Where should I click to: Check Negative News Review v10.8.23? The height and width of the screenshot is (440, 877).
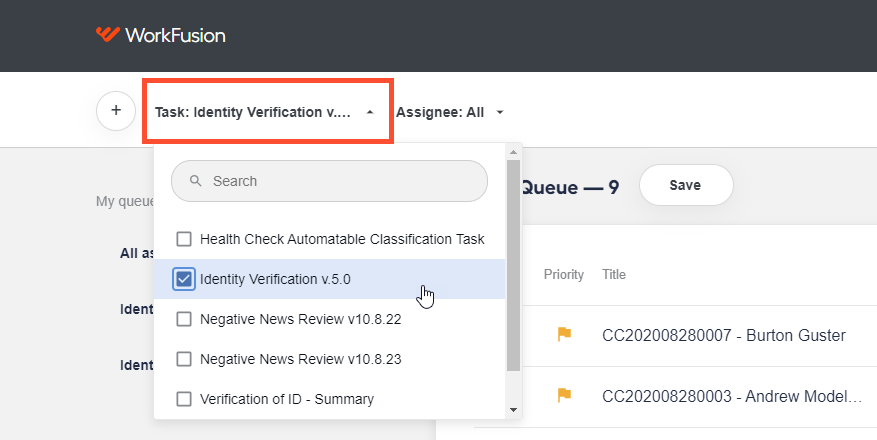pos(183,359)
